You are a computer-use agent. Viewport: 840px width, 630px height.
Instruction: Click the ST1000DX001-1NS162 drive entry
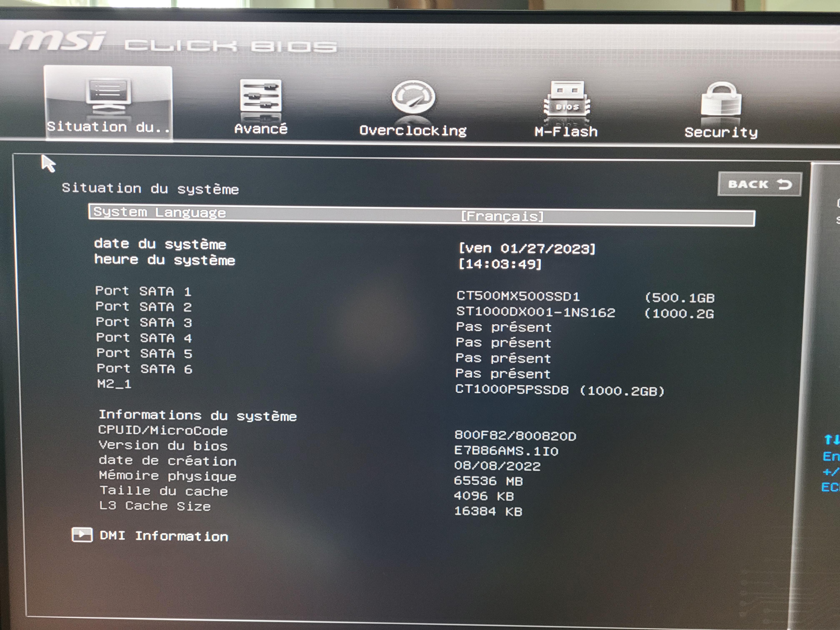[x=536, y=312]
